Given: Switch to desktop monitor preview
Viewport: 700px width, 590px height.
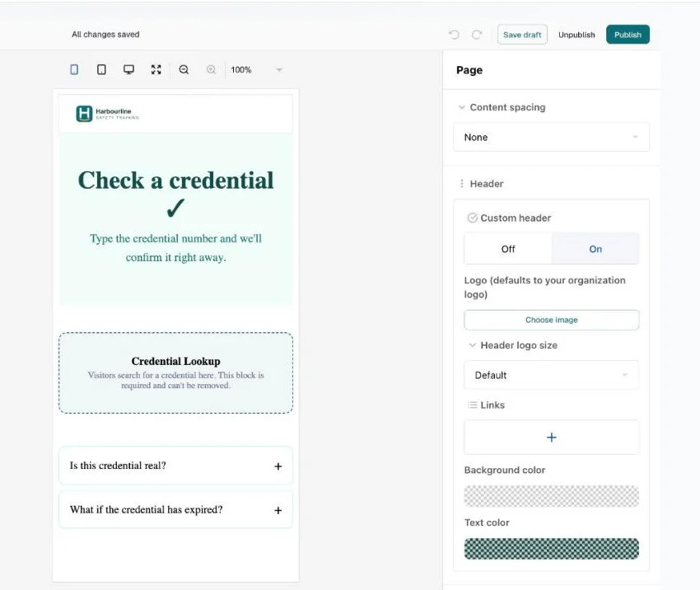Looking at the screenshot, I should coord(128,70).
